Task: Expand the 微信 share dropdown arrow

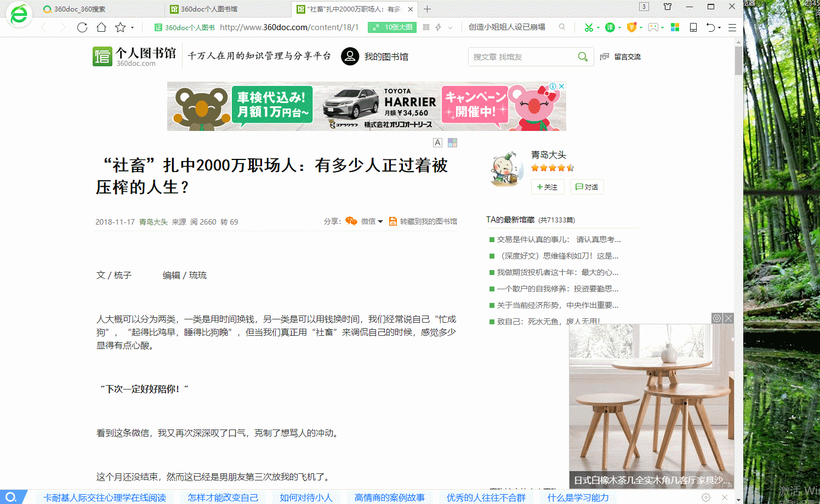Action: pos(380,222)
